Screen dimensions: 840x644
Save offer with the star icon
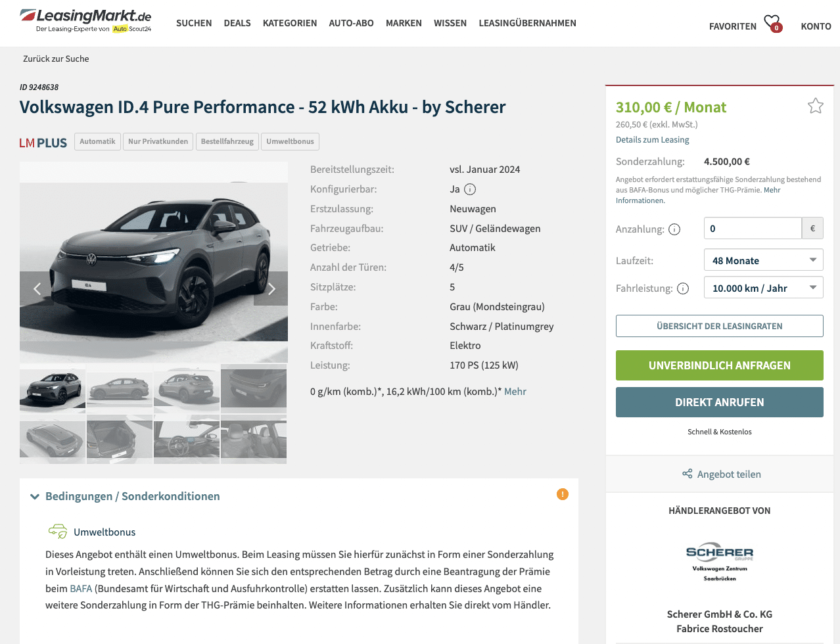(x=815, y=106)
